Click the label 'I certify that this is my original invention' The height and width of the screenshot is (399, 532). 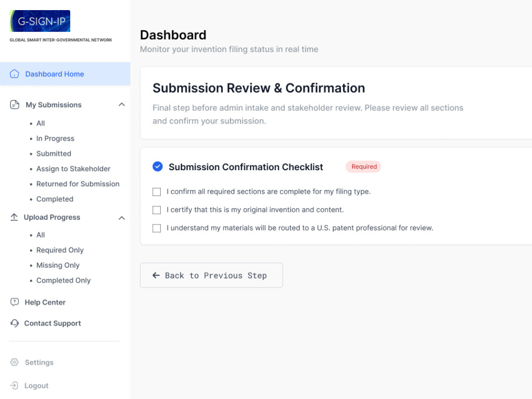[255, 210]
